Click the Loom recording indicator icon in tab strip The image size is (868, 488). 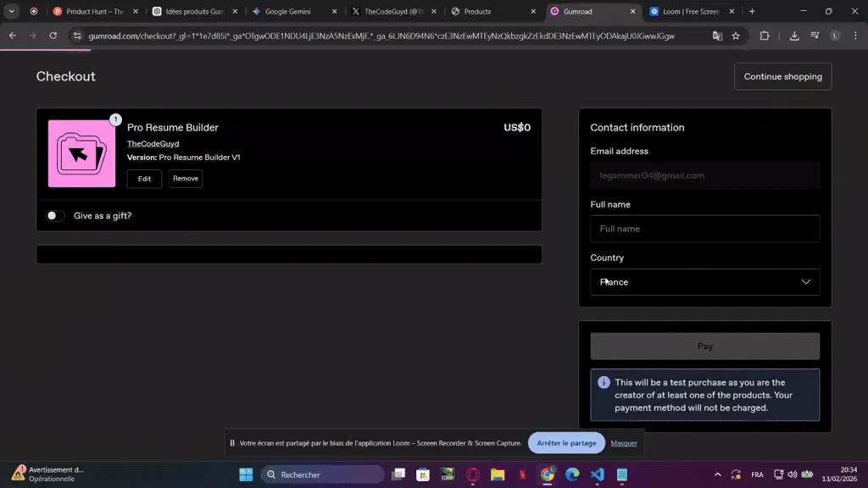pyautogui.click(x=34, y=11)
